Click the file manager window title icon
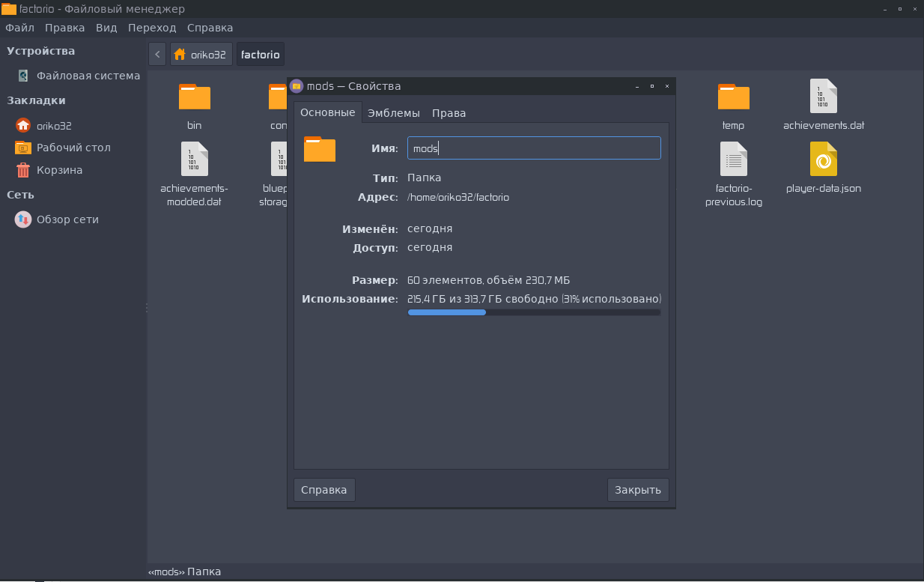 point(9,9)
